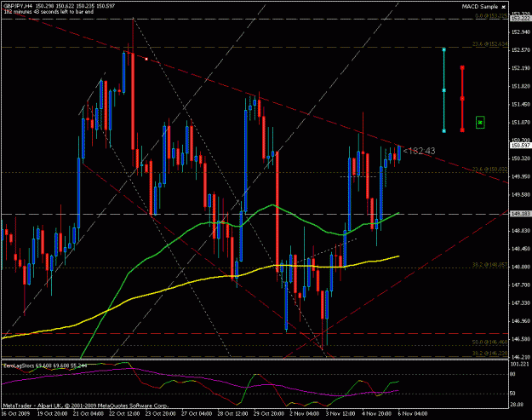Click the 148.450 price scale value

click(520, 249)
